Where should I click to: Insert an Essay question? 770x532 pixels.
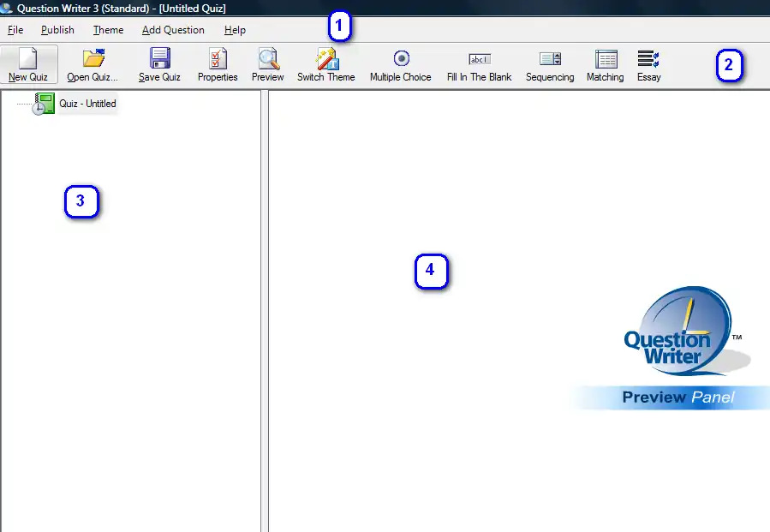[x=648, y=59]
